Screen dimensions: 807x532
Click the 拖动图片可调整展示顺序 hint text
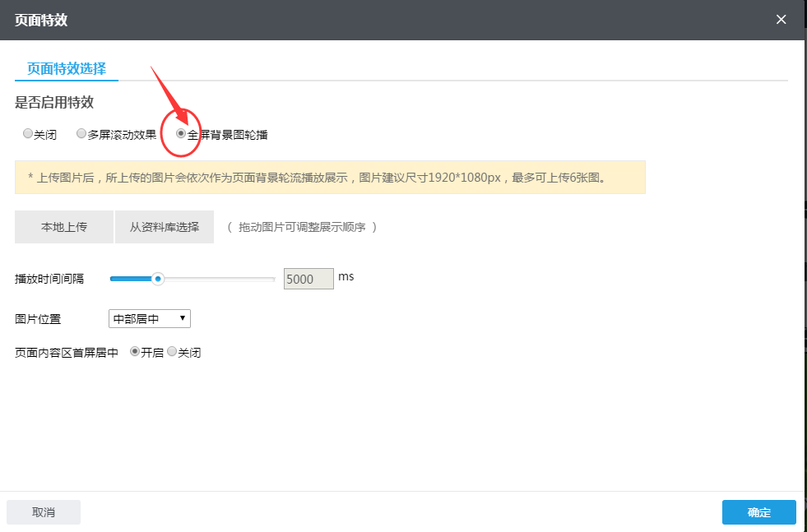pyautogui.click(x=302, y=227)
